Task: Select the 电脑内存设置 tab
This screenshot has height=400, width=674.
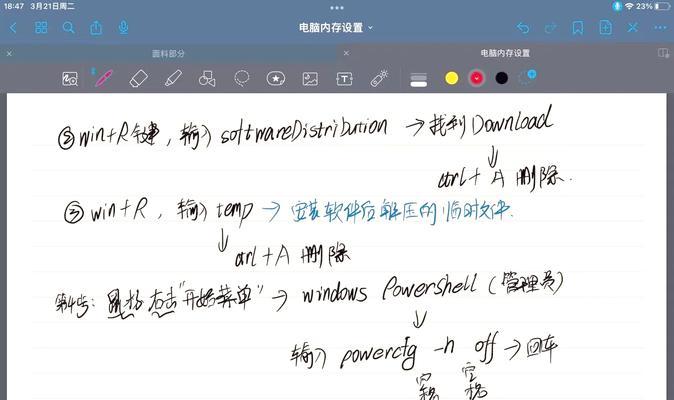Action: tap(505, 53)
